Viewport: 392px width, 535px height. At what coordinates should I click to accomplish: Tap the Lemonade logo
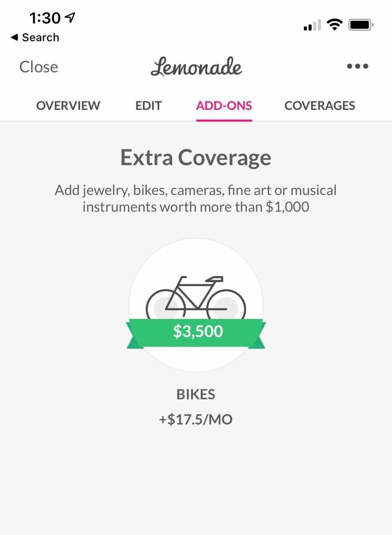pos(196,67)
